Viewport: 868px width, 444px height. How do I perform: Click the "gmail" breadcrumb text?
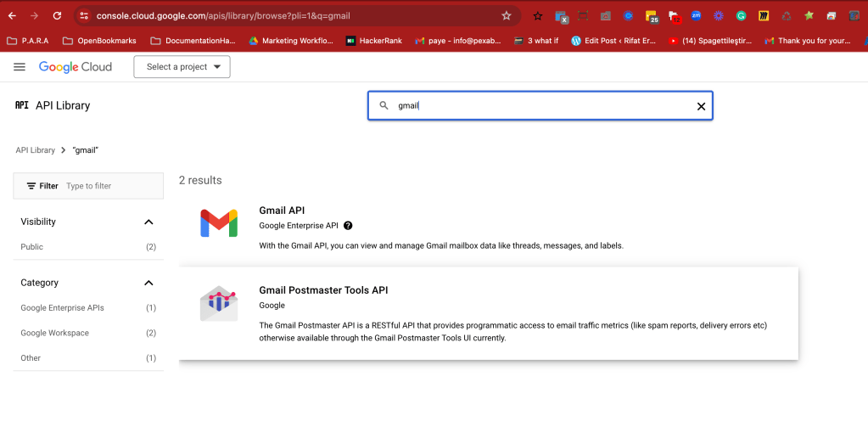click(x=85, y=150)
